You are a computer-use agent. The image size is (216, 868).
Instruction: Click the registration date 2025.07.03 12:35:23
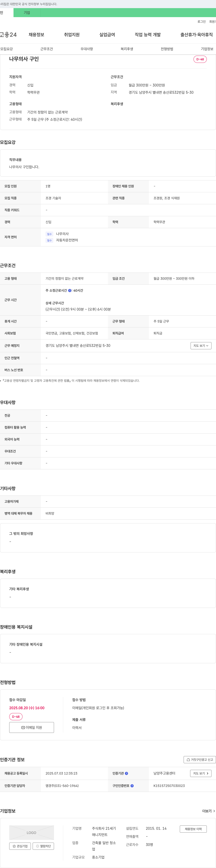coord(61,773)
